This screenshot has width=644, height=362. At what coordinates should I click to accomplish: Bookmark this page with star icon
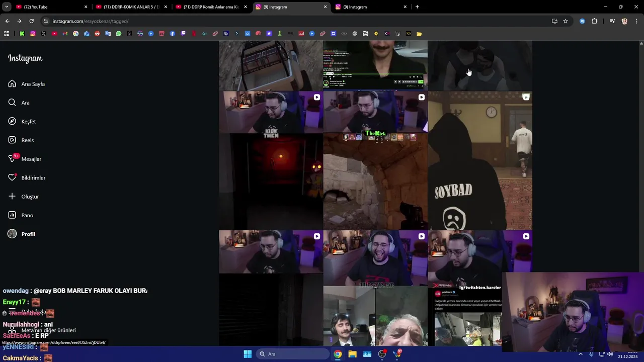pyautogui.click(x=566, y=21)
